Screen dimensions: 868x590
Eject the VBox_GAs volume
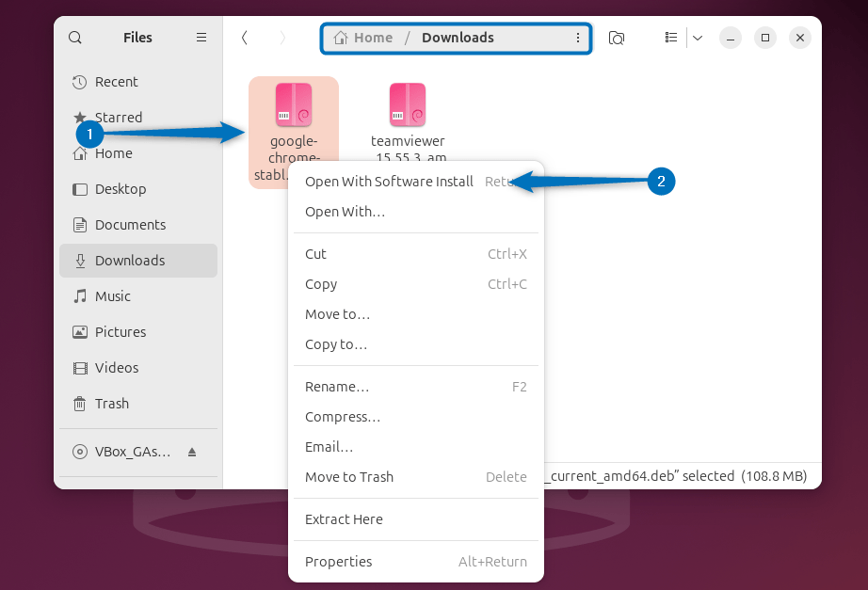[x=193, y=452]
